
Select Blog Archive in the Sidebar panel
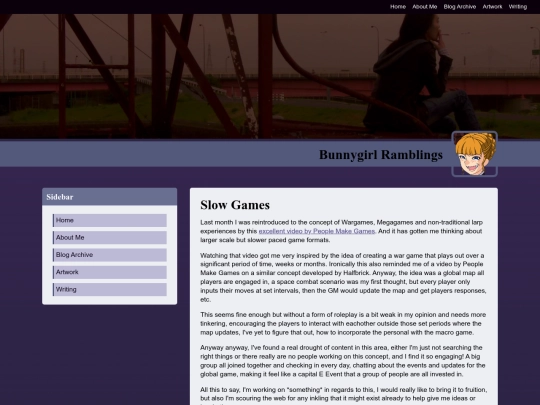tap(110, 255)
